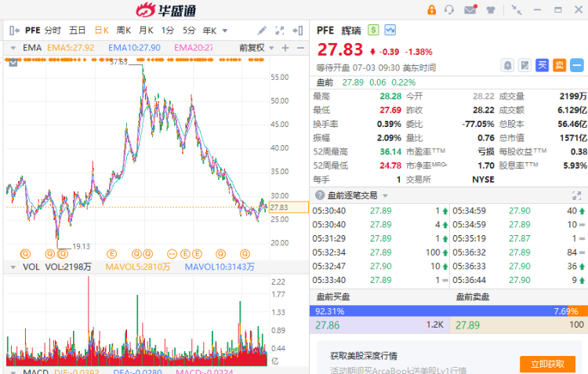The height and width of the screenshot is (374, 588).
Task: Zoom in the chart with the plus icon
Action: 285,48
